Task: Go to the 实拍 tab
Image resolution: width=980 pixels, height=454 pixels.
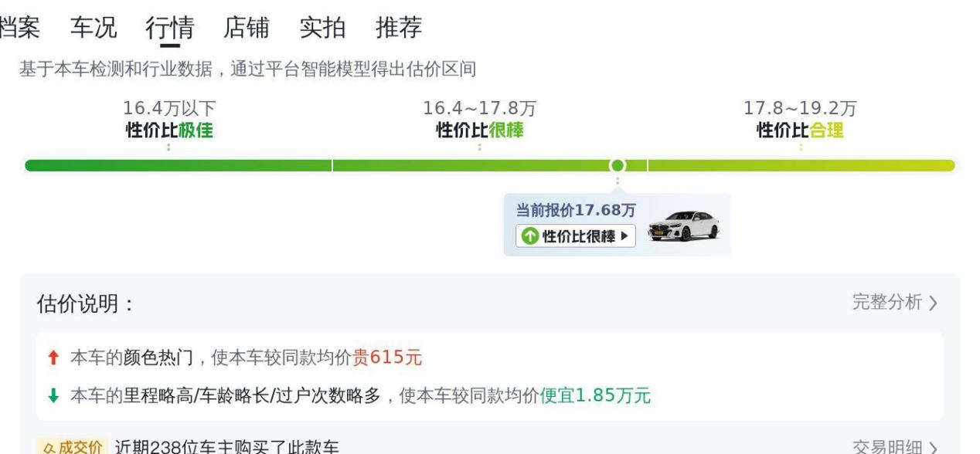Action: click(x=322, y=27)
